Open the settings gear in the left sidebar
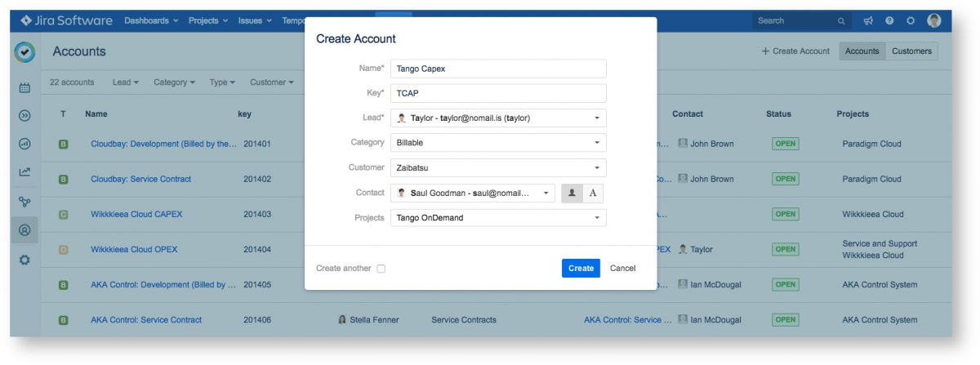980x365 pixels. (24, 260)
